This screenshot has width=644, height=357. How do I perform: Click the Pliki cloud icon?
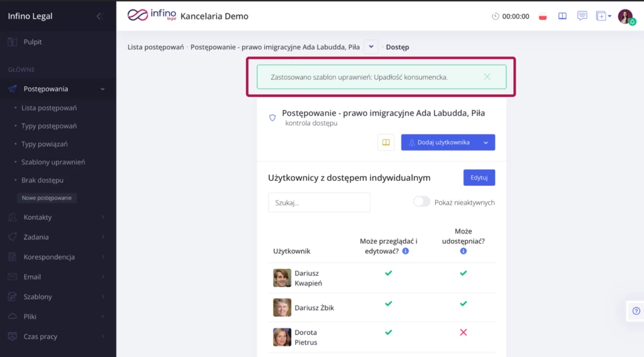(x=13, y=316)
